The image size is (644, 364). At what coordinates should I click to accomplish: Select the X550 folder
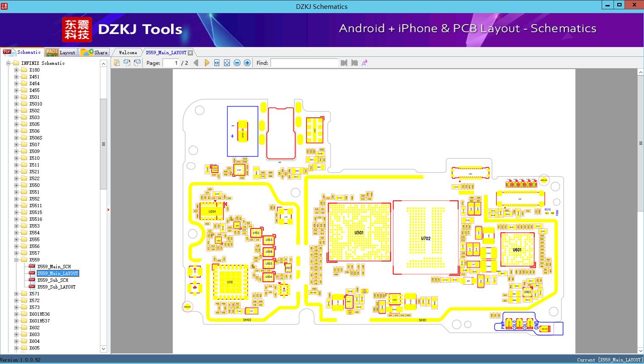(x=34, y=185)
